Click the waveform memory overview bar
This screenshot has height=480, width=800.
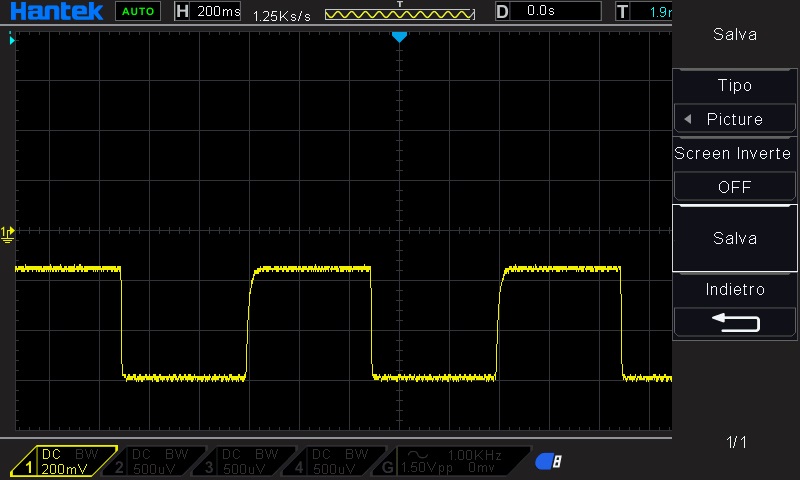click(399, 15)
